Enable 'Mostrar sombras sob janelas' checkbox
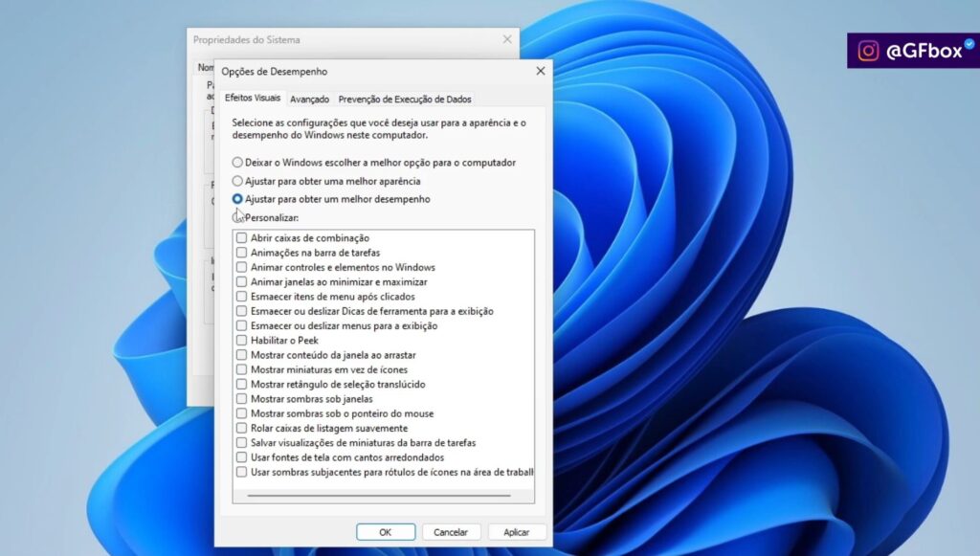 (241, 398)
